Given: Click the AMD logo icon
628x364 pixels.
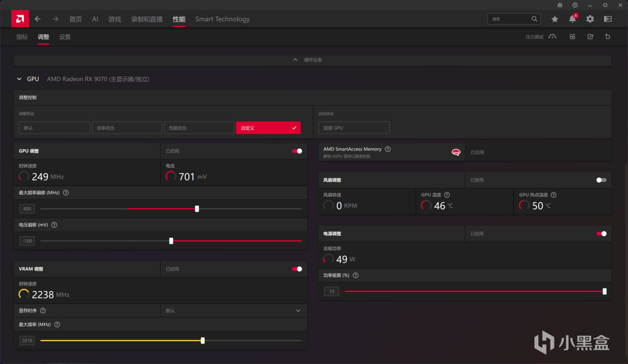Looking at the screenshot, I should (20, 19).
